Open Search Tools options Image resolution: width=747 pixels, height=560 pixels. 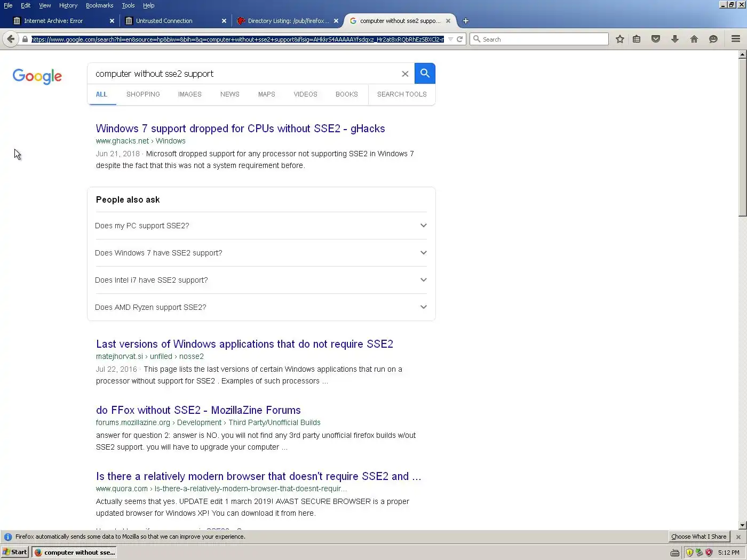click(x=402, y=94)
